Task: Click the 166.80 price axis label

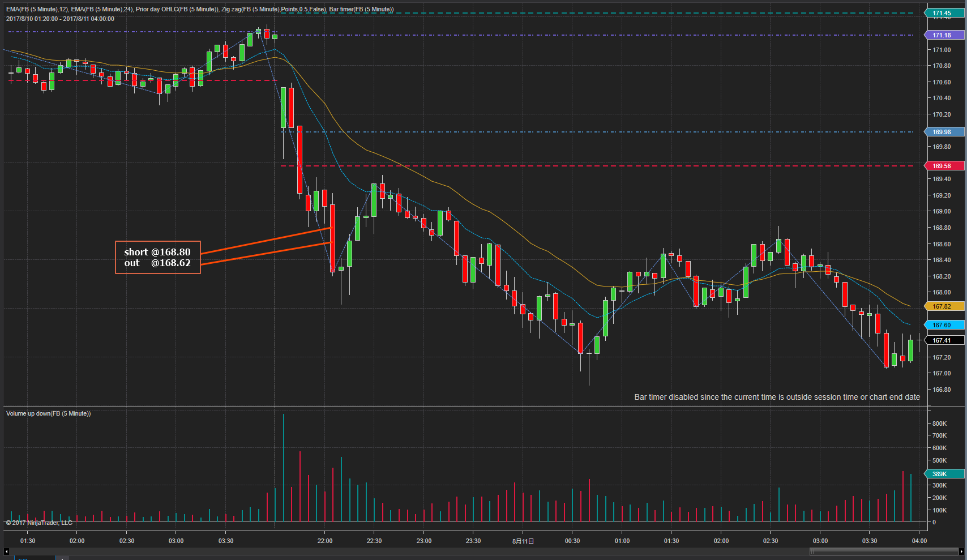Action: pyautogui.click(x=942, y=390)
